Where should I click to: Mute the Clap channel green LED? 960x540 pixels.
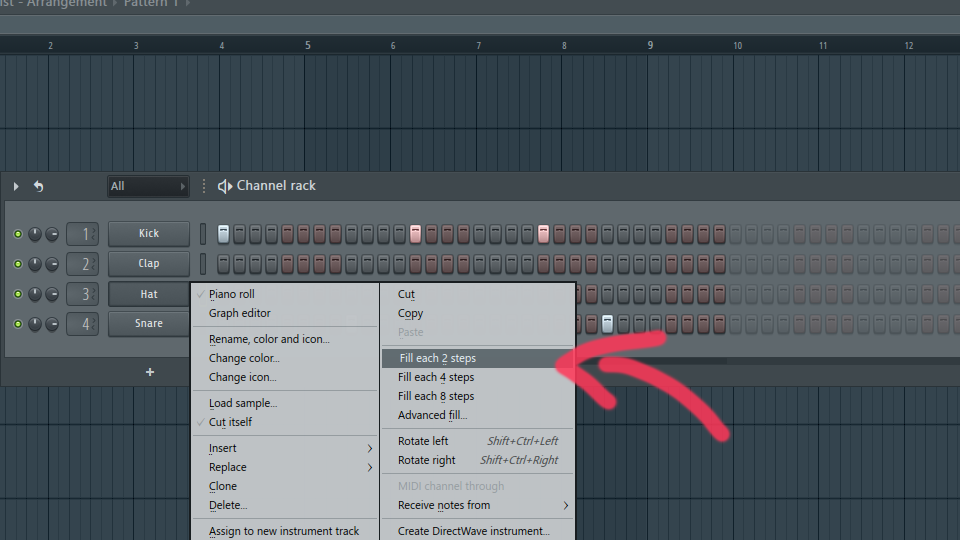(x=18, y=264)
